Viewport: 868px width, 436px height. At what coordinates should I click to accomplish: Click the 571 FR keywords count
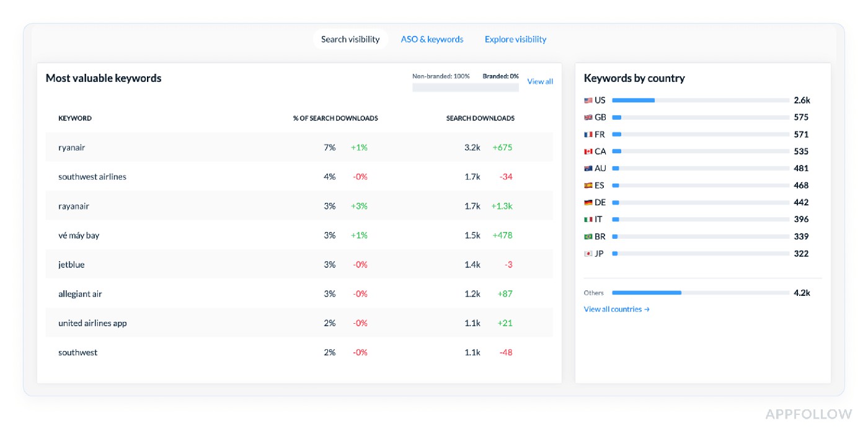point(801,135)
